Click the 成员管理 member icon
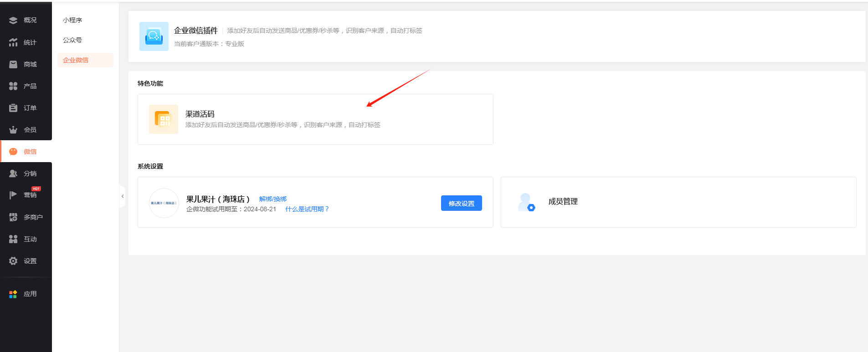This screenshot has height=352, width=868. (526, 202)
